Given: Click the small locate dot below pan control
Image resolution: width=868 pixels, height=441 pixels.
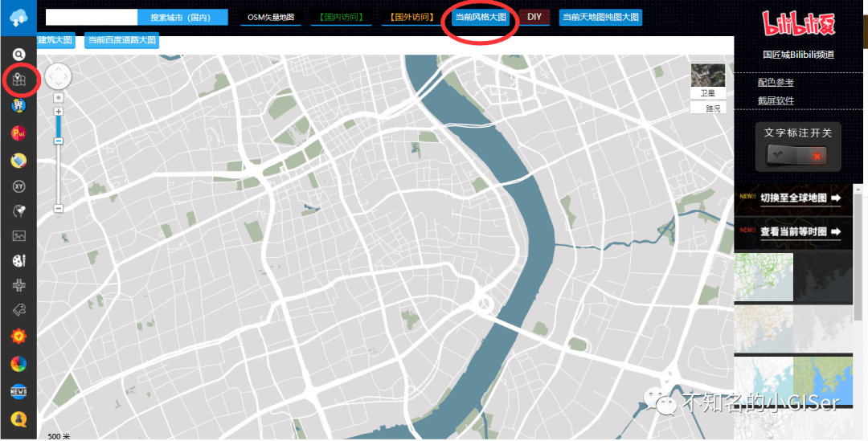Looking at the screenshot, I should 58,97.
